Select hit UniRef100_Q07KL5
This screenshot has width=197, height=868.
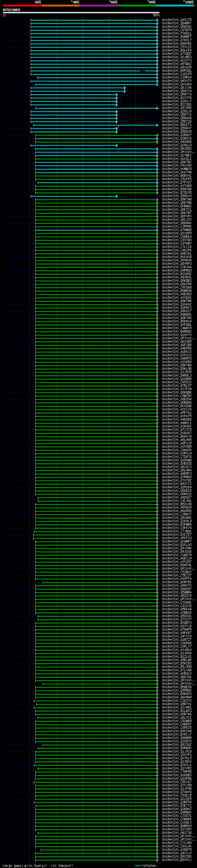[x=177, y=758]
